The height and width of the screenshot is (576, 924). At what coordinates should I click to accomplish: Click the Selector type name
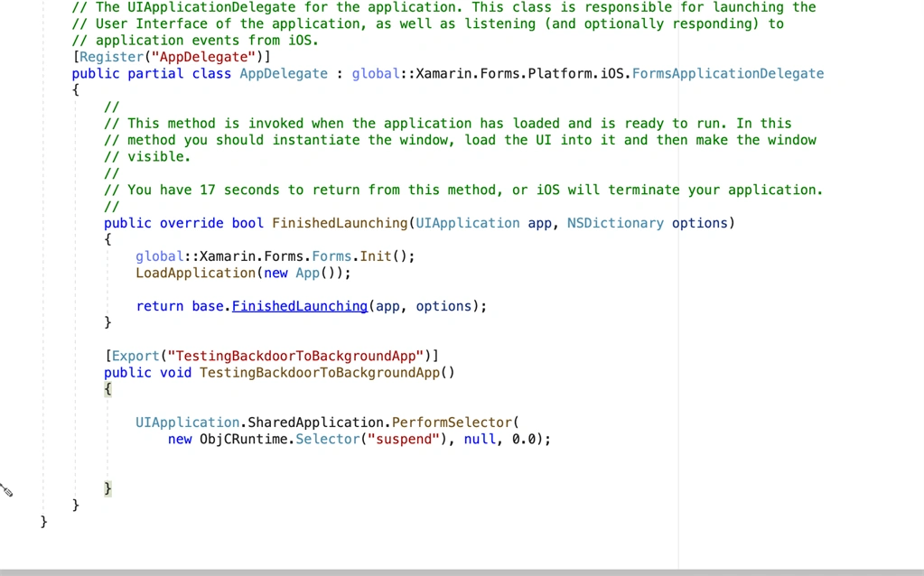tap(327, 440)
